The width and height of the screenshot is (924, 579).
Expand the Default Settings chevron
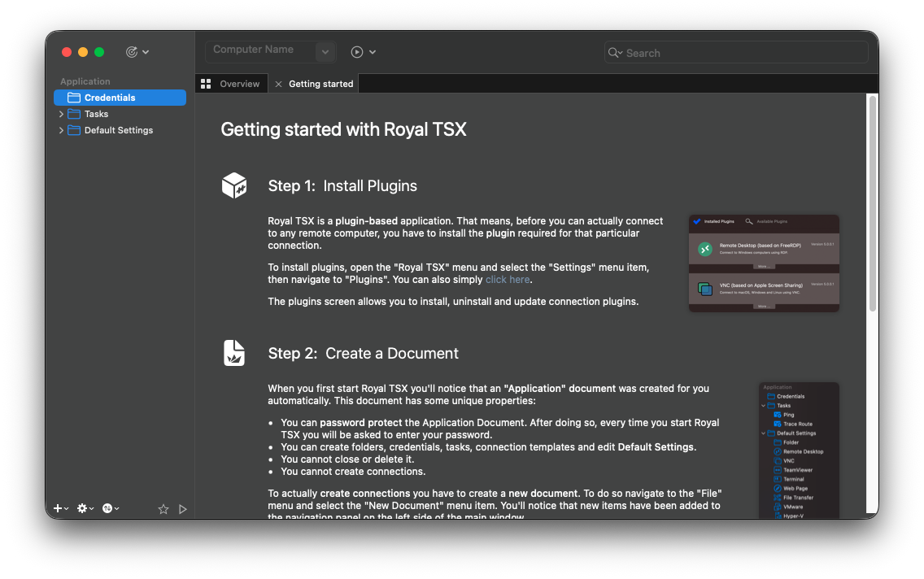(61, 131)
